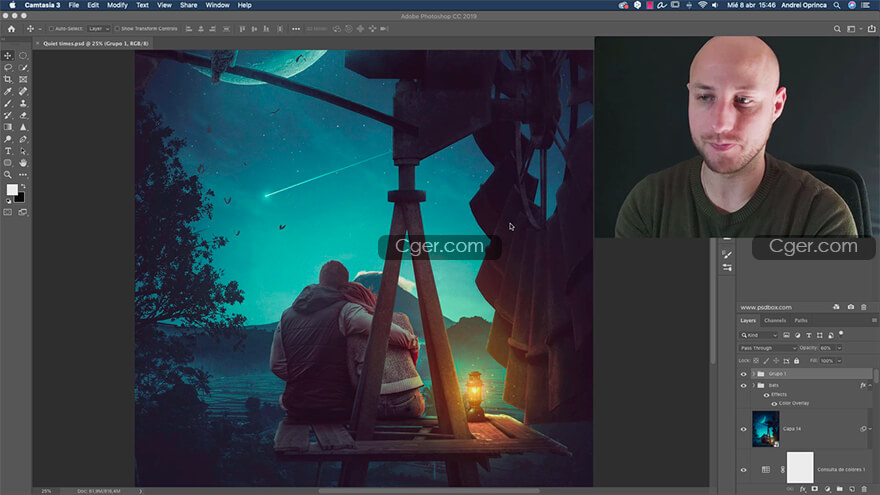
Task: Click the Home icon in options bar
Action: [x=11, y=29]
